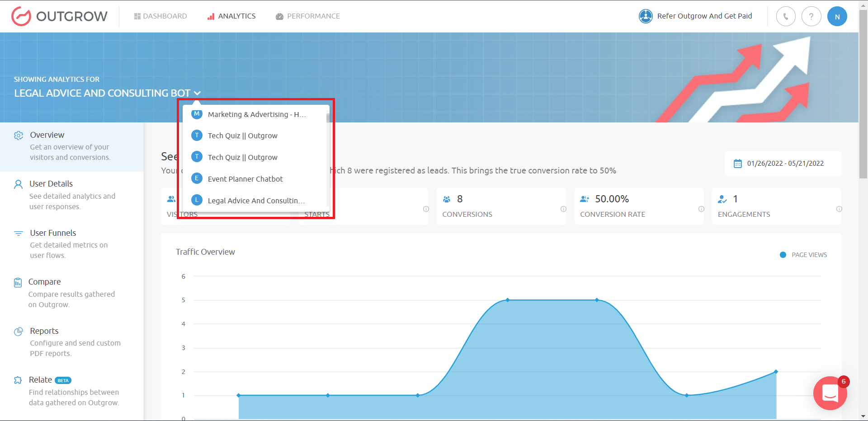Open the Compare section

point(72,293)
